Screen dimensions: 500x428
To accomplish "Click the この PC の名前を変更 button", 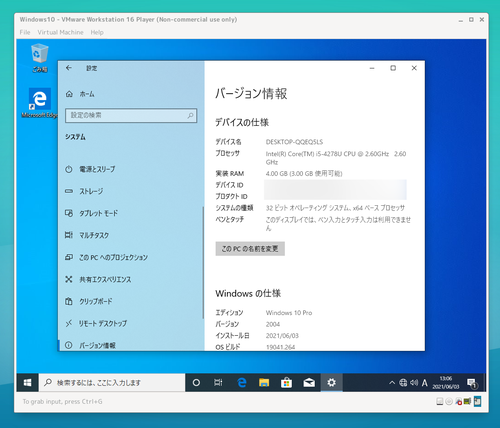I will tap(250, 249).
